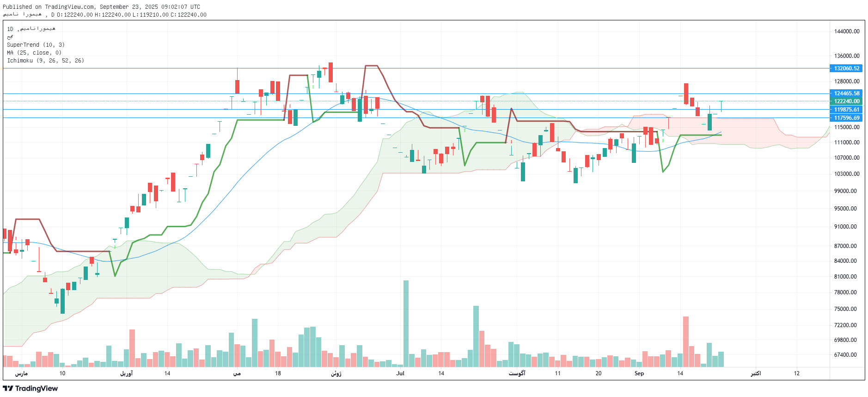
Task: Click the Jul label on the time axis
Action: point(400,373)
